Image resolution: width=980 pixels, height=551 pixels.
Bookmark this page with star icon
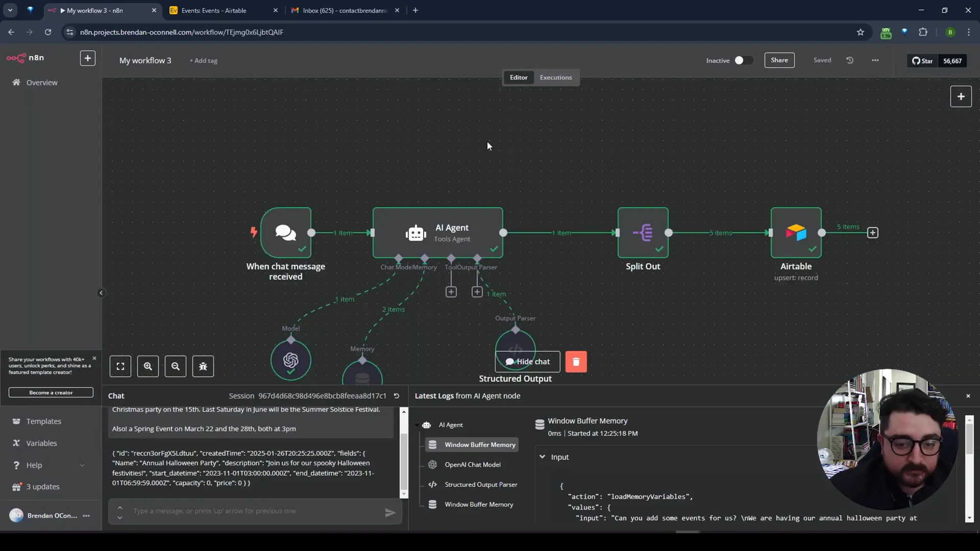pos(861,32)
